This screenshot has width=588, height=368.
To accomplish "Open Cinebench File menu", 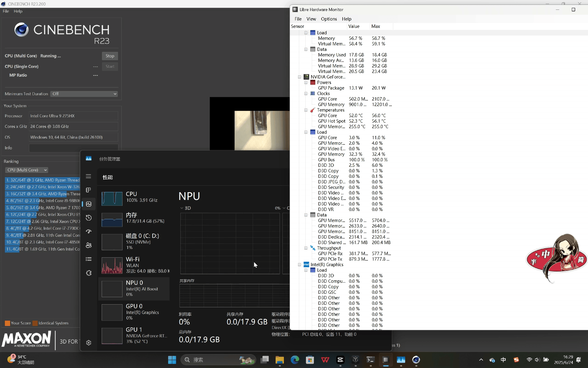I will coord(6,11).
